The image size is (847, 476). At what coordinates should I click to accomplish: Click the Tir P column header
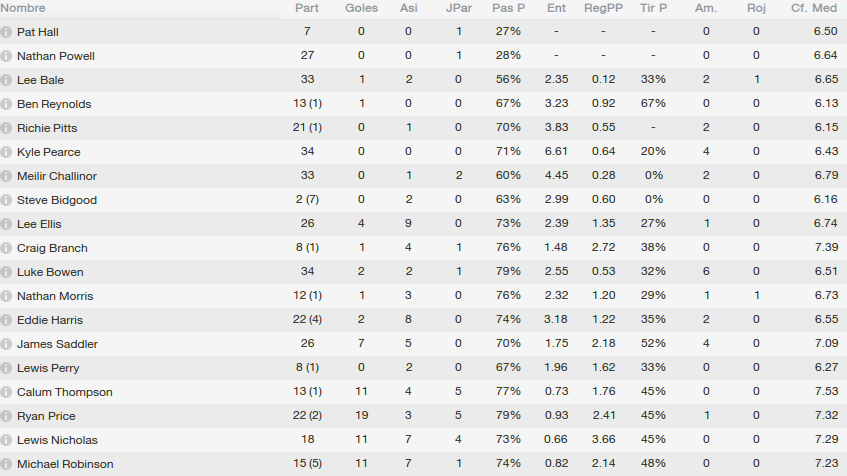click(653, 8)
